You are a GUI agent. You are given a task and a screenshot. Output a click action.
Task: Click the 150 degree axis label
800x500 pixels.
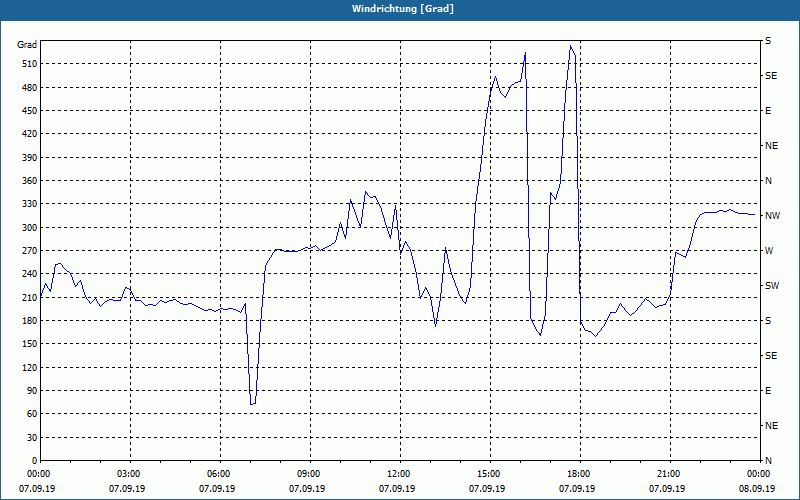(29, 344)
